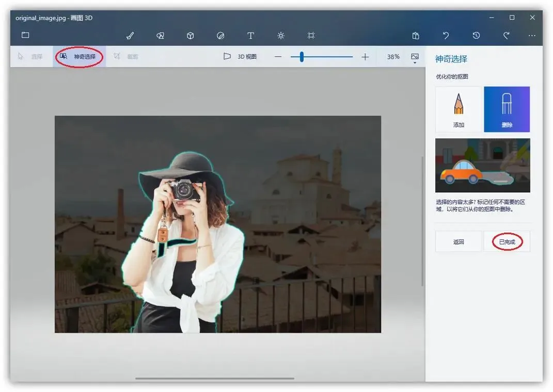This screenshot has height=392, width=553.
Task: Click the Undo icon
Action: pos(445,36)
